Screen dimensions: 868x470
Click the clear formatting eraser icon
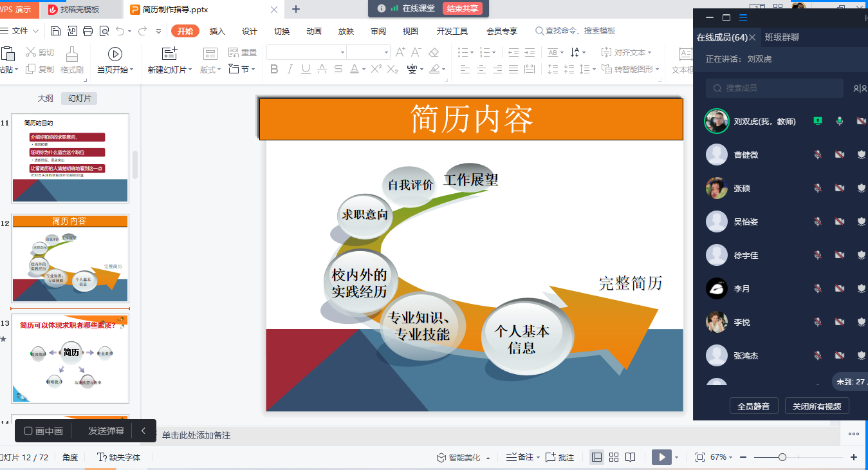434,52
